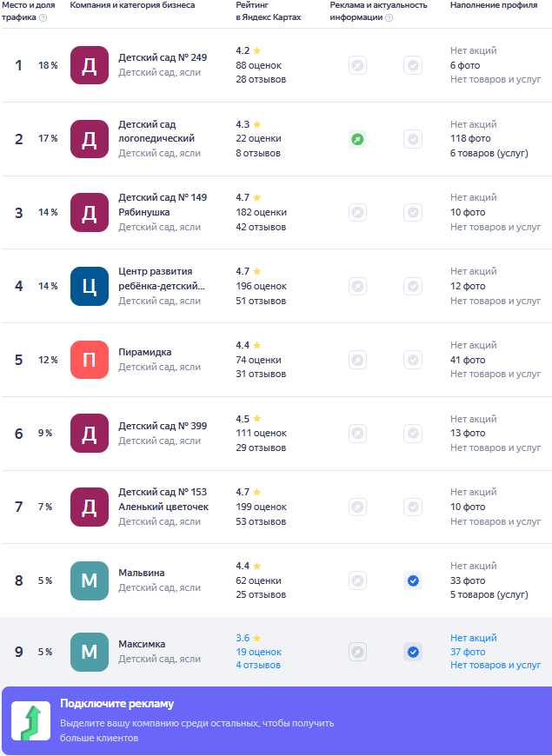Click 'Наполнение профиля' column header
Image resolution: width=552 pixels, height=756 pixels.
coord(494,5)
